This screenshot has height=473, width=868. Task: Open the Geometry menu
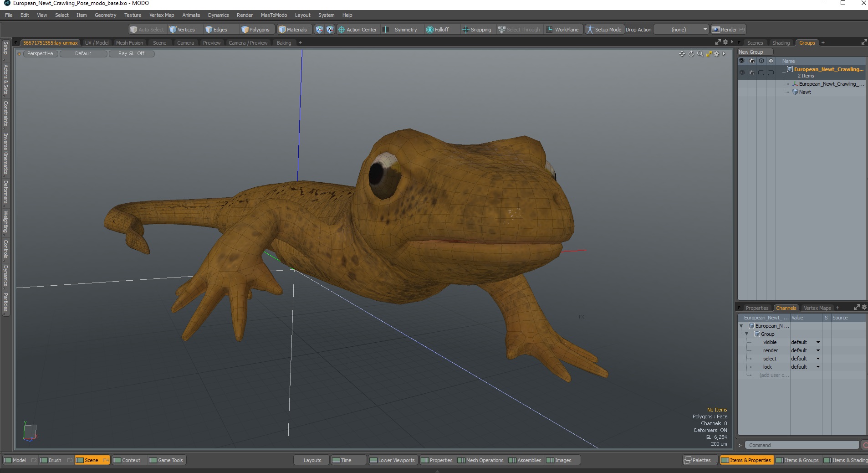pyautogui.click(x=105, y=15)
